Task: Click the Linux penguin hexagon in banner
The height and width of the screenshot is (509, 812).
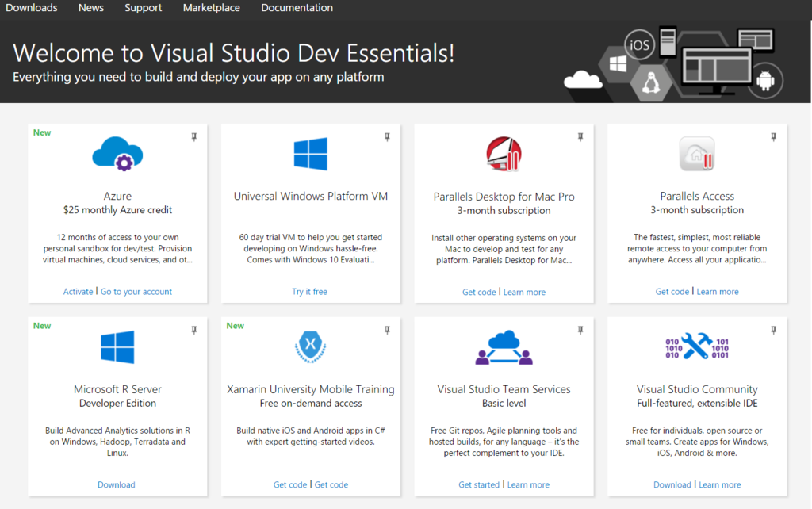Action: (651, 82)
